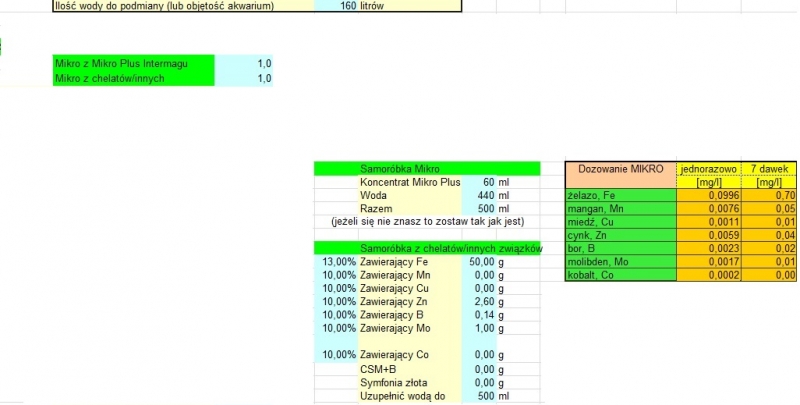Select the 'miedź, Cu' row label
Screen dimensions: 800x405
pos(621,221)
